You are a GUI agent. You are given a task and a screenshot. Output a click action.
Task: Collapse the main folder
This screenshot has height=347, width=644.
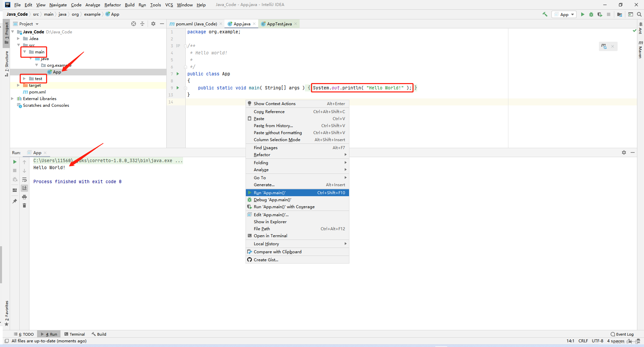pyautogui.click(x=25, y=52)
